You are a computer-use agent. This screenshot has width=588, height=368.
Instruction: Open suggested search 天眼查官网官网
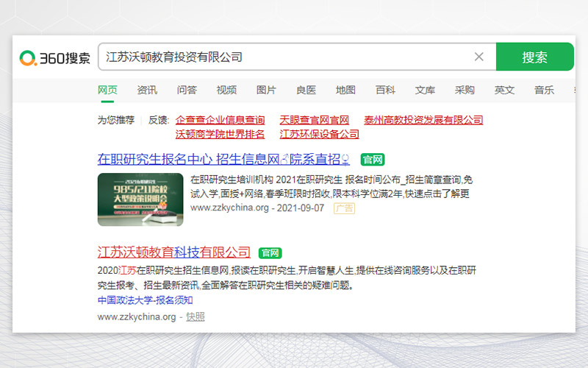pos(315,120)
